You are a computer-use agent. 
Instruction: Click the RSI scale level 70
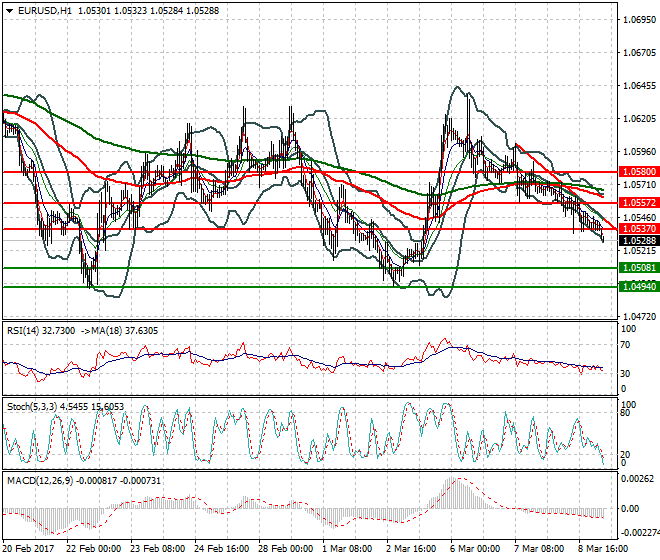coord(626,345)
